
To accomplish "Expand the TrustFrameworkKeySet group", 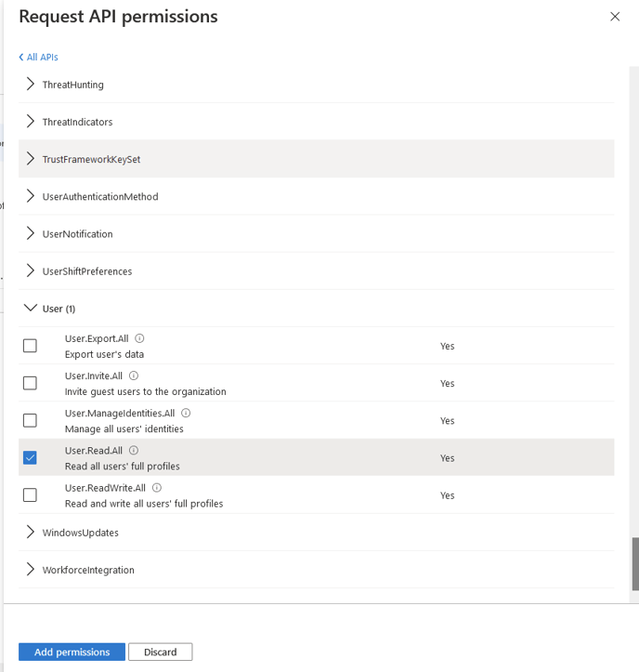I will (x=31, y=159).
